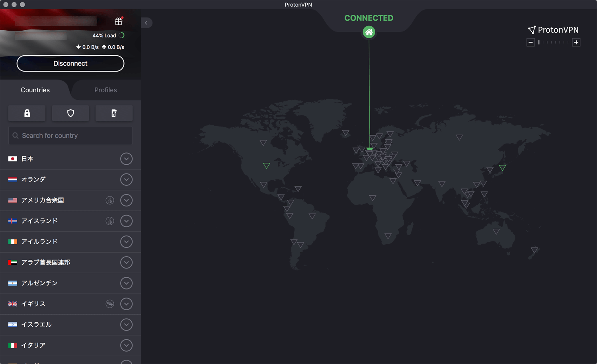Select the アメリカ合衆国 country row
This screenshot has width=597, height=364.
(x=70, y=200)
